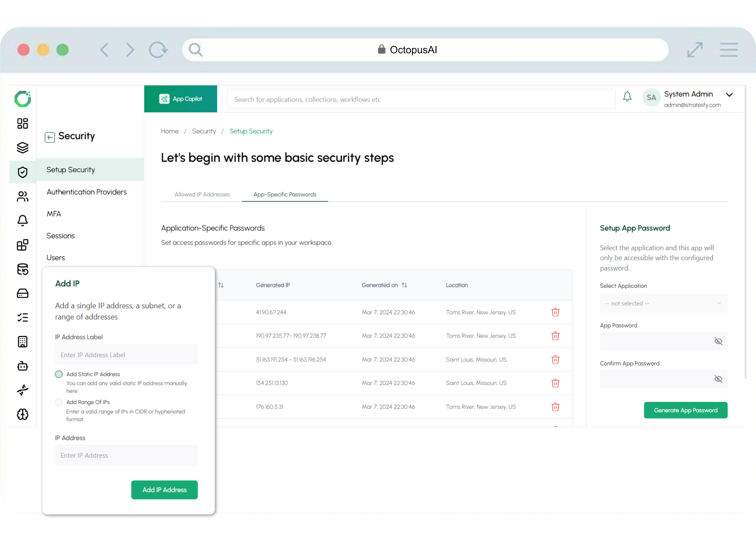Switch to the Allowed IP Addresses tab

click(202, 194)
